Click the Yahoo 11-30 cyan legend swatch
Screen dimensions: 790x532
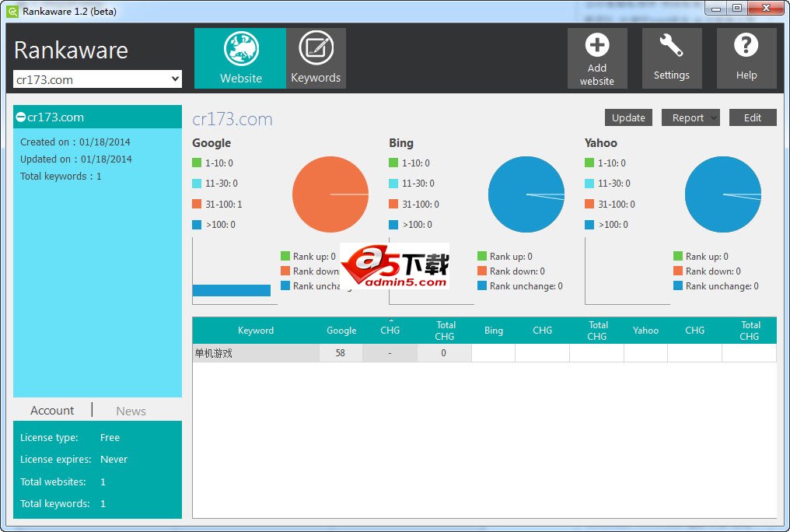pyautogui.click(x=589, y=184)
